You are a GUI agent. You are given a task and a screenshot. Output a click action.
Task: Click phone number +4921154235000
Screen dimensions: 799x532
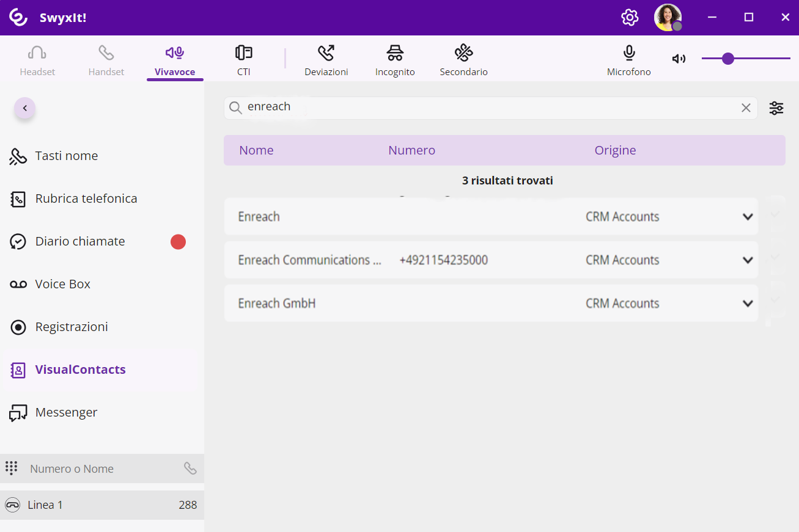pyautogui.click(x=444, y=260)
